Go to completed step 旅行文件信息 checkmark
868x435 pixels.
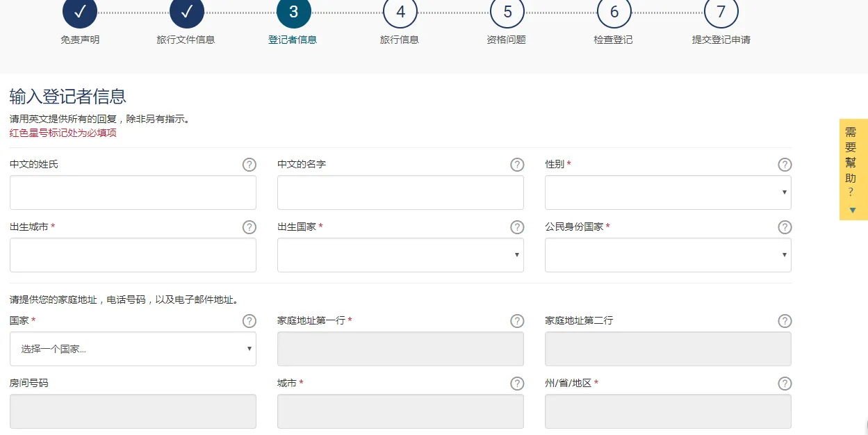click(x=187, y=12)
